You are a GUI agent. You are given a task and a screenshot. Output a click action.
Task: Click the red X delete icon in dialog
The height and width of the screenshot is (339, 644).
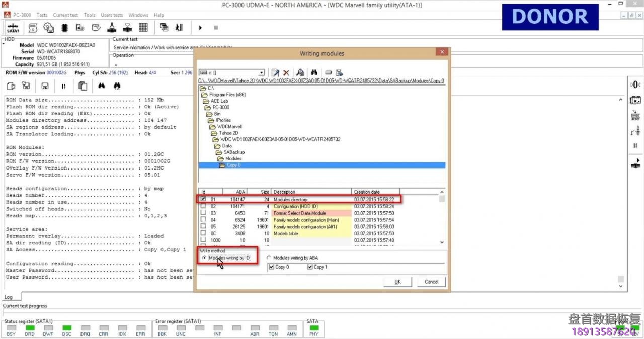click(x=286, y=73)
